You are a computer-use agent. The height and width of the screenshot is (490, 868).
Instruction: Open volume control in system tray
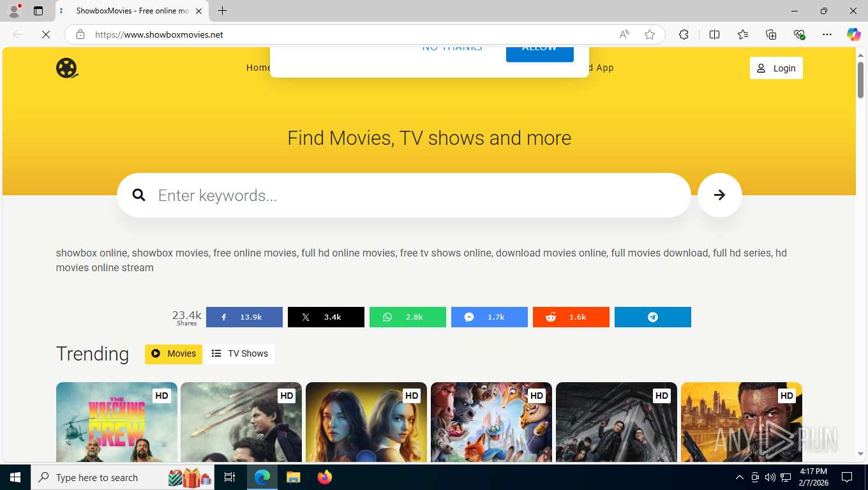[770, 477]
